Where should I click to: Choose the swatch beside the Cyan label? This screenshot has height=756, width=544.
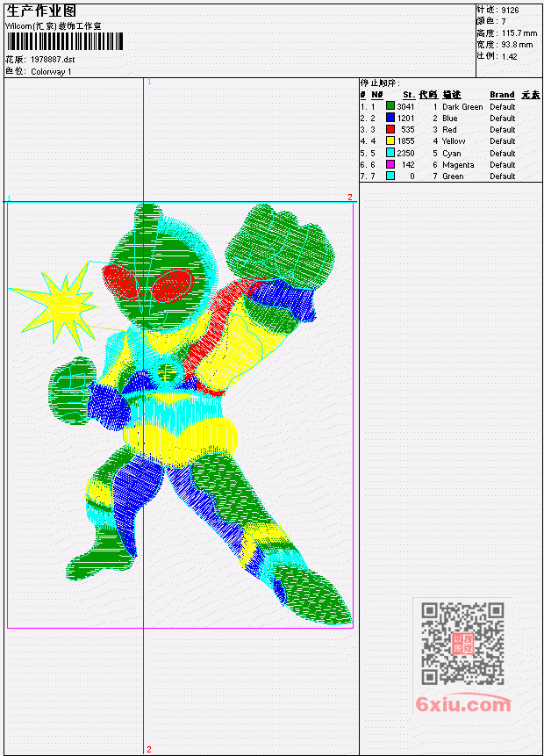390,153
